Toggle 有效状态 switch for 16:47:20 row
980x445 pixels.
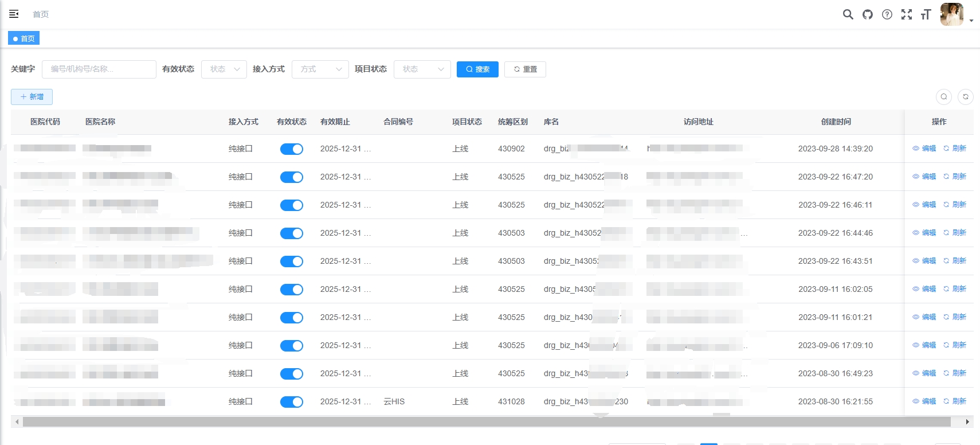(x=292, y=177)
